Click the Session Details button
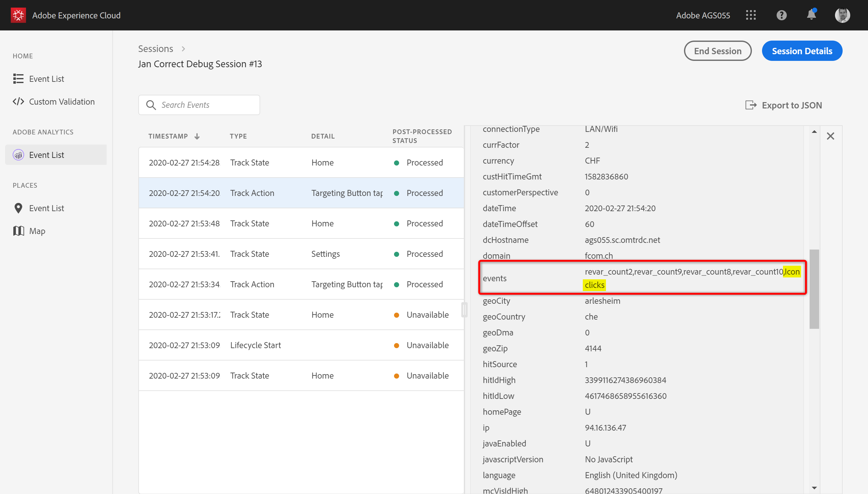868x494 pixels. [802, 51]
